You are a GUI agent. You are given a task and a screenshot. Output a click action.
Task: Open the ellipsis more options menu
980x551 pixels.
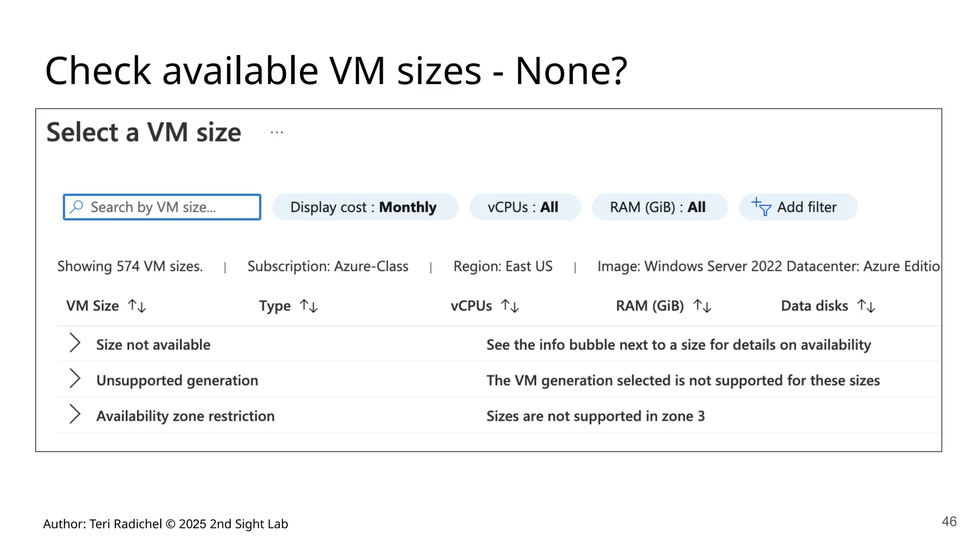tap(277, 132)
